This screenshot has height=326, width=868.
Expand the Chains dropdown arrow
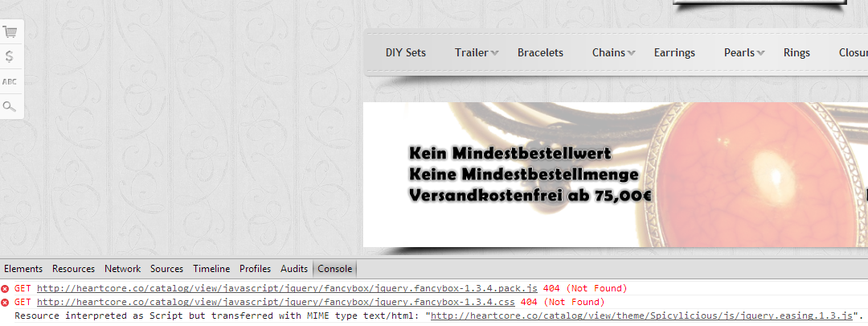coord(631,53)
